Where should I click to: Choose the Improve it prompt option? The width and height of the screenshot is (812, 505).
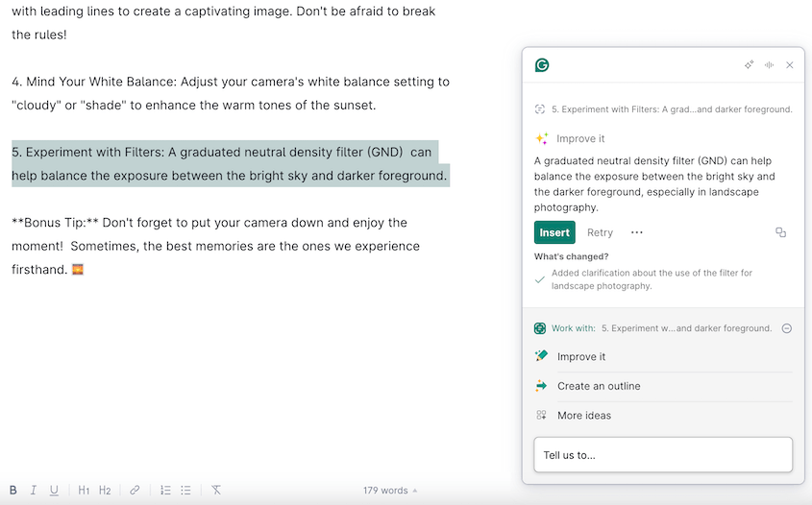(663, 356)
